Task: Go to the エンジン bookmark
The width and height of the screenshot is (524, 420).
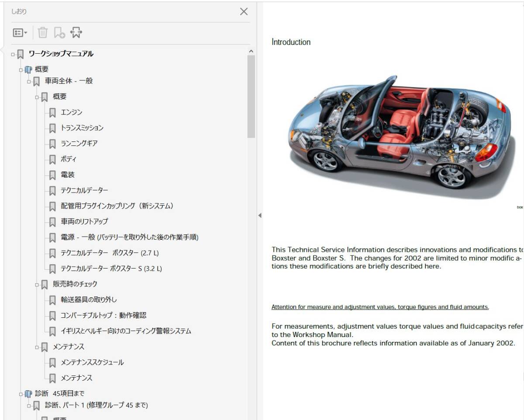Action: (72, 112)
